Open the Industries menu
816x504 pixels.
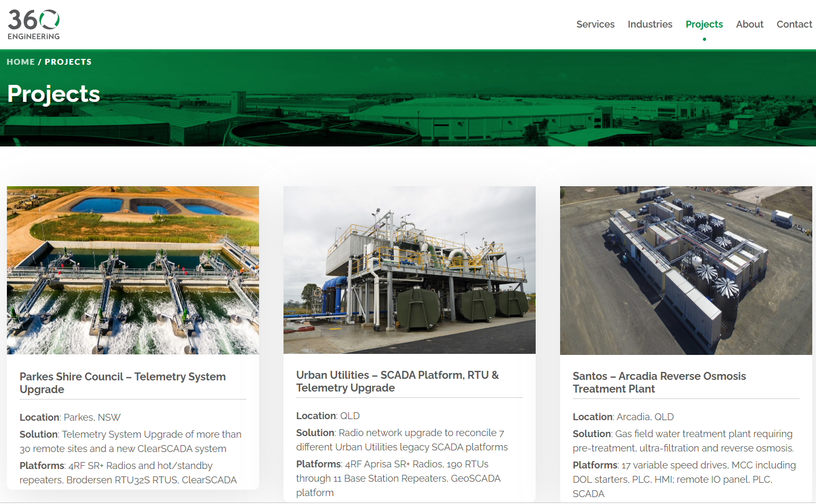(650, 24)
